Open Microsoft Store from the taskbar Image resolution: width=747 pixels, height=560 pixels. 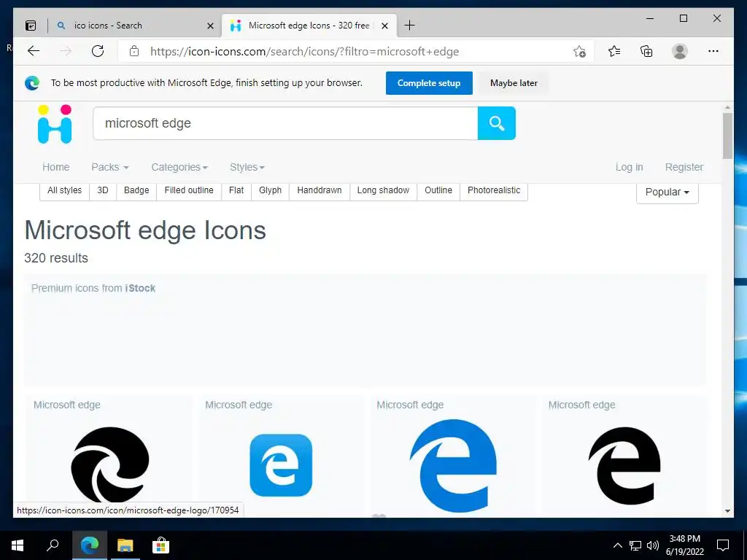(160, 545)
